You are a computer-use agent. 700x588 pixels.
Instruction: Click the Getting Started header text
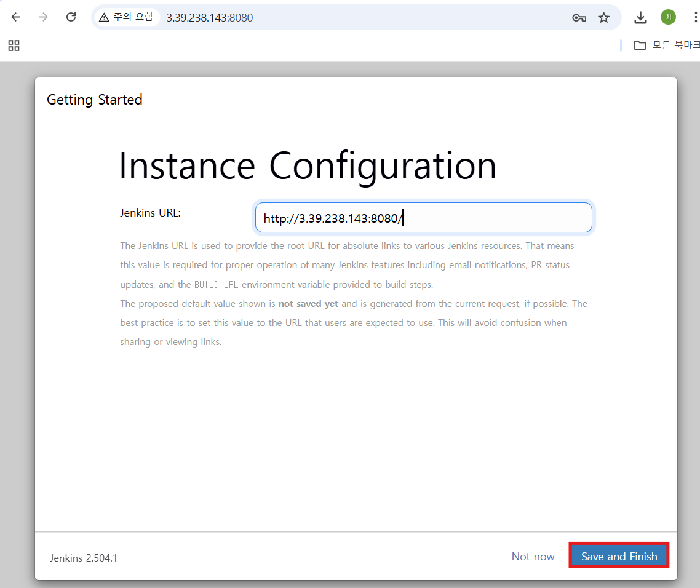tap(95, 100)
